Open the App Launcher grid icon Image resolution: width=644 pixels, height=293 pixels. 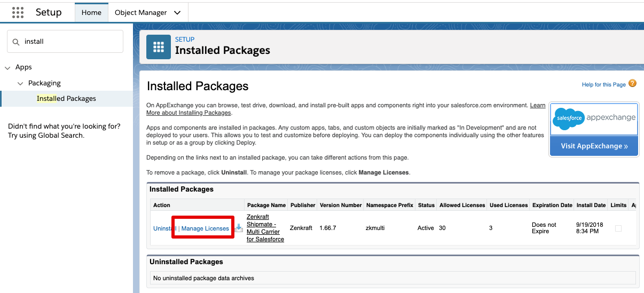click(18, 12)
